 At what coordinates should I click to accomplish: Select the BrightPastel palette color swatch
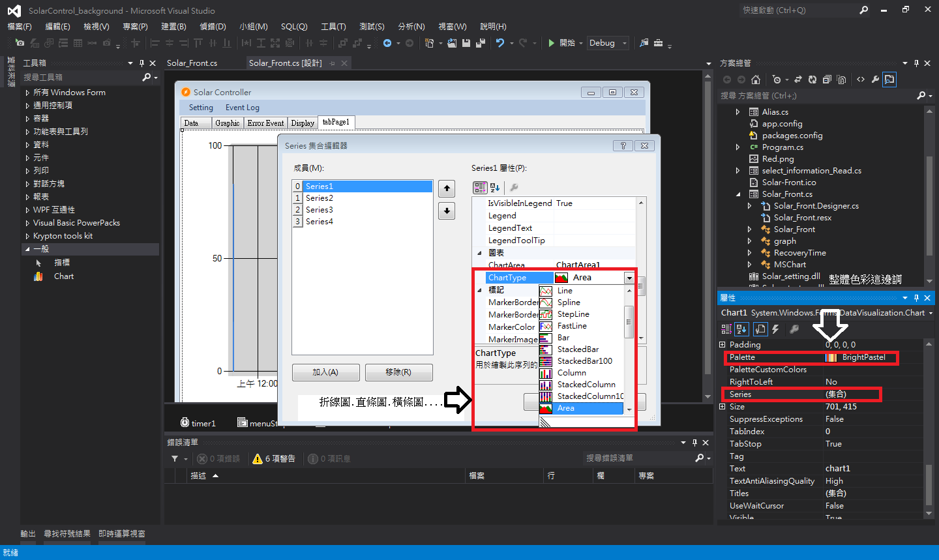[x=831, y=357]
